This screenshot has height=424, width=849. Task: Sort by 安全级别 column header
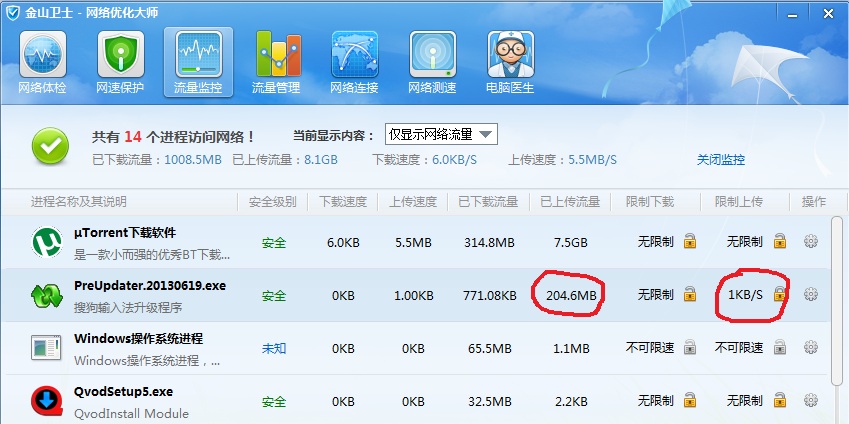tap(272, 202)
